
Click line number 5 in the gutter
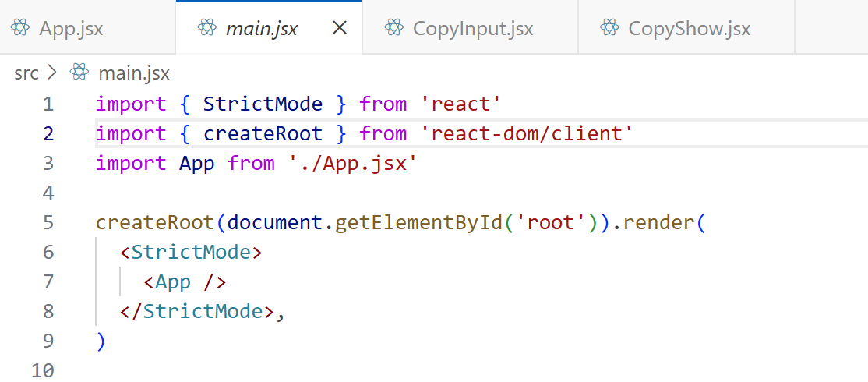point(48,222)
